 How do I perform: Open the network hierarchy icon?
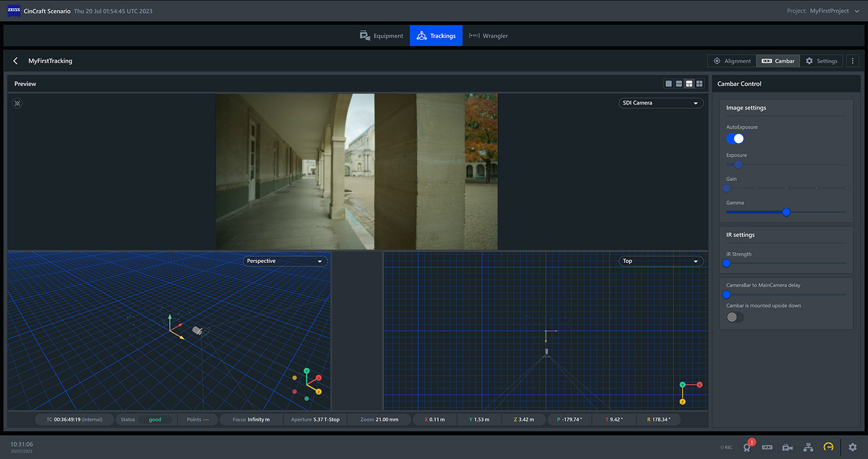[x=808, y=447]
